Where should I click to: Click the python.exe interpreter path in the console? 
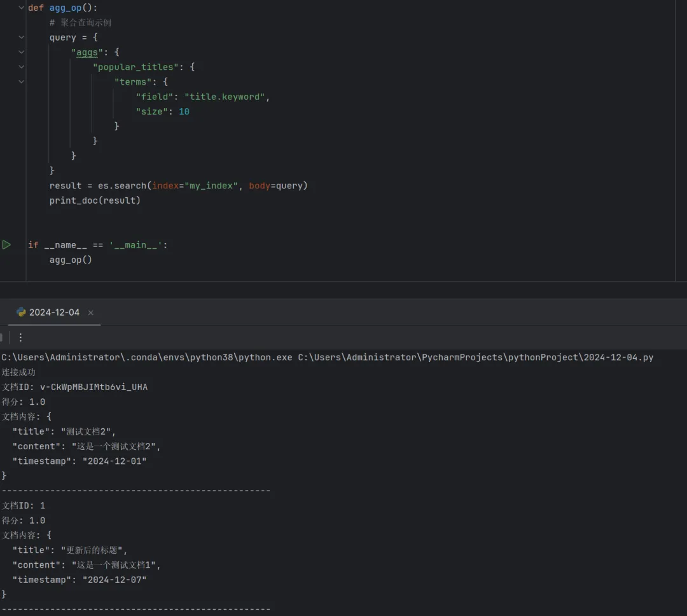point(147,358)
